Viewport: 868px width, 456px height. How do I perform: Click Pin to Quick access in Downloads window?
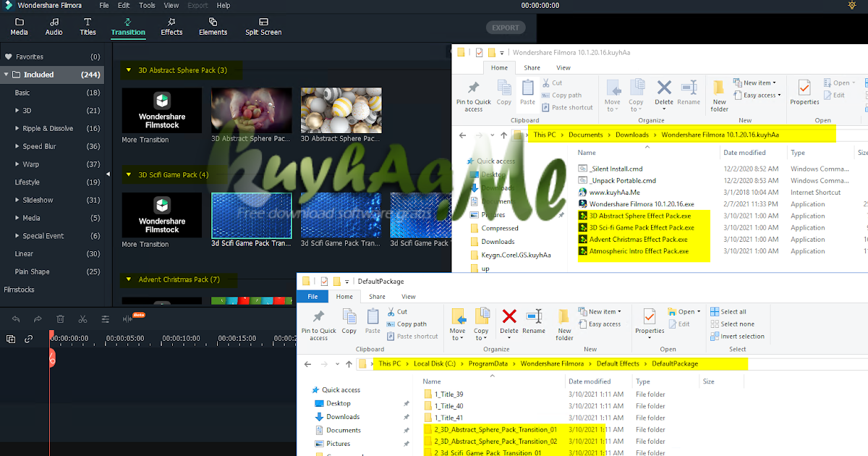tap(474, 96)
